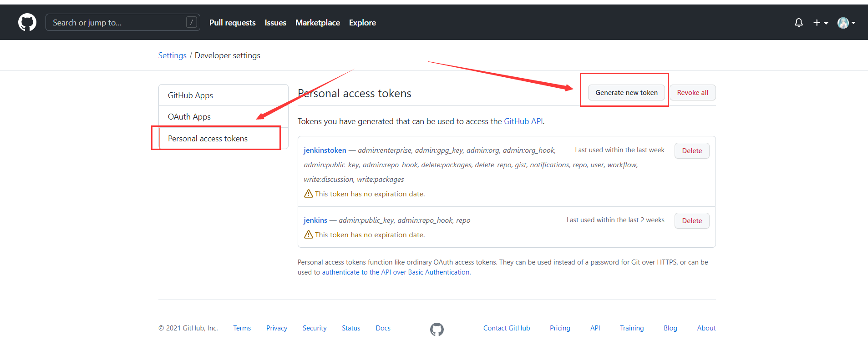Open Contact GitHub footer link
868x350 pixels.
pyautogui.click(x=507, y=328)
